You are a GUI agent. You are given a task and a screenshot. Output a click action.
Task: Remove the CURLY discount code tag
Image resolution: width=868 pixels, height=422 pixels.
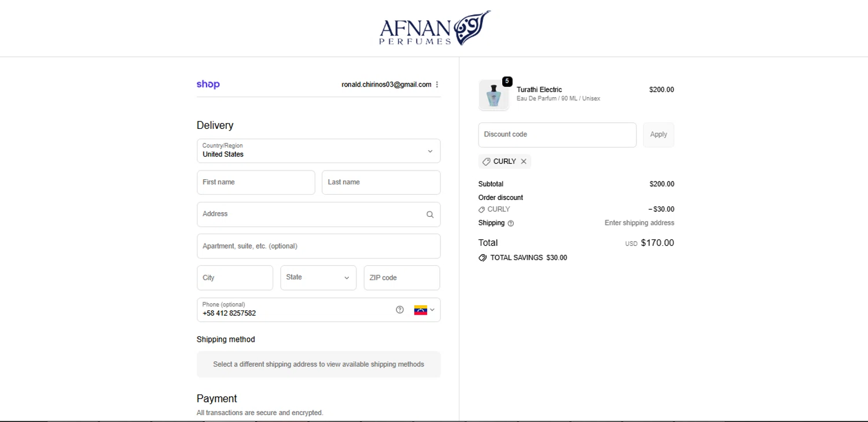[524, 161]
